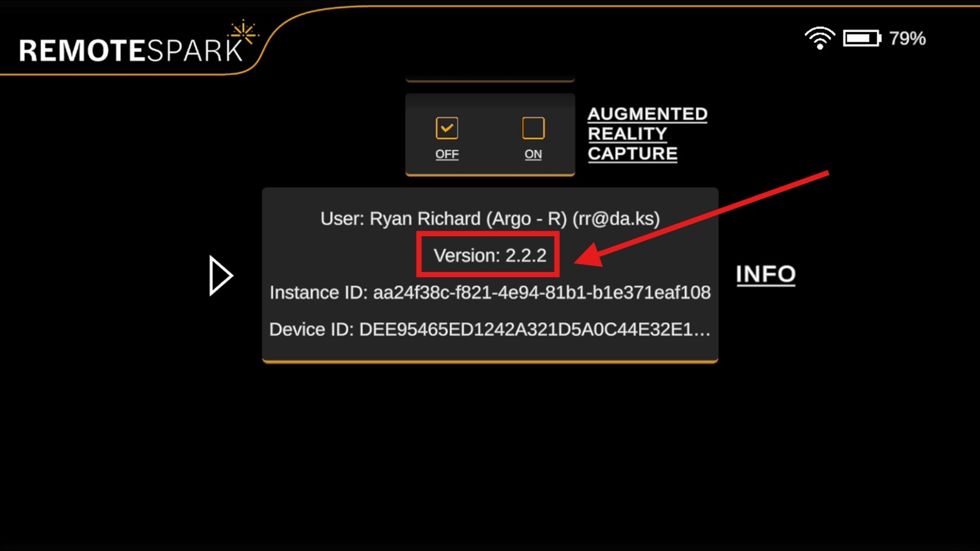Check the ON checkbox for AR capture

pos(533,128)
